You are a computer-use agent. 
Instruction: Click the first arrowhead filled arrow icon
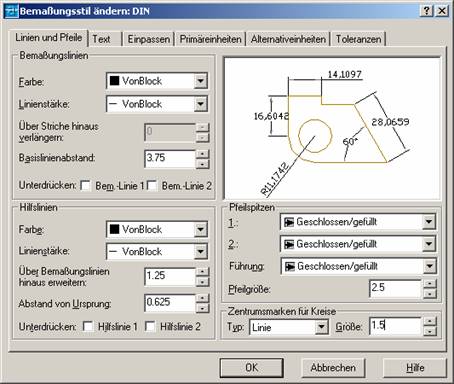coord(289,222)
